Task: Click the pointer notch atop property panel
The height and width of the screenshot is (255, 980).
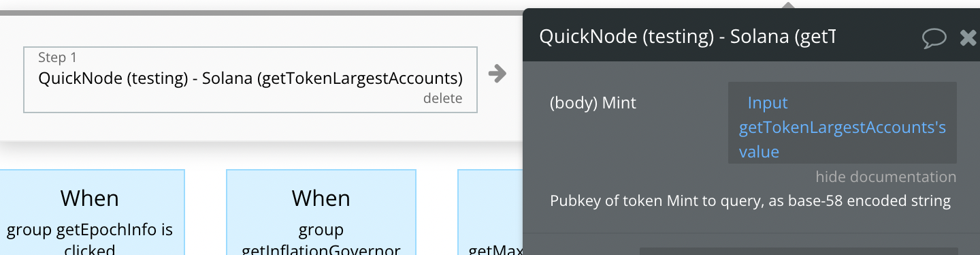Action: click(x=789, y=5)
